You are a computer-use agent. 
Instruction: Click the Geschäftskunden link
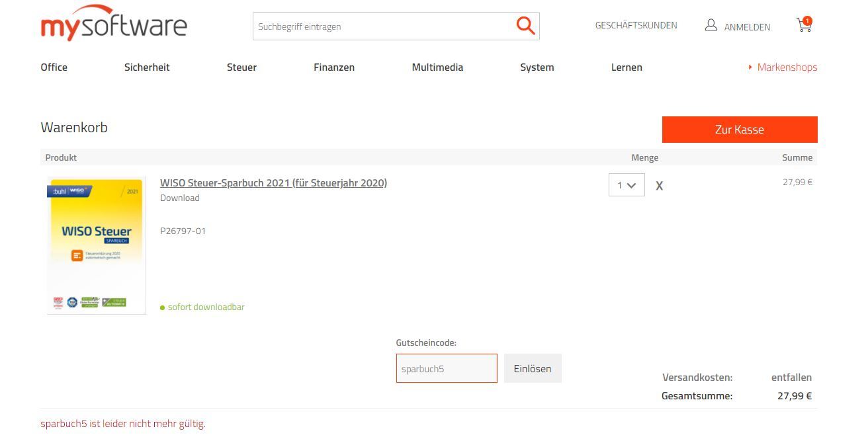[636, 26]
